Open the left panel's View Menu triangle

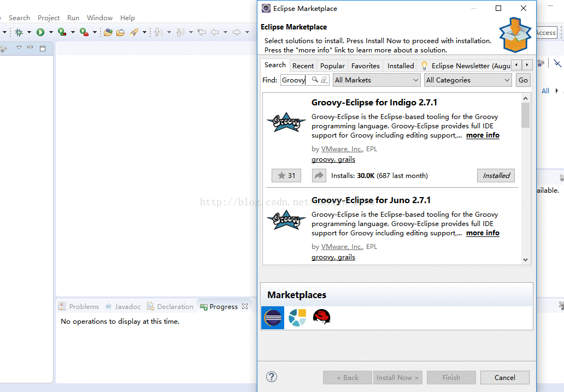click(x=19, y=47)
